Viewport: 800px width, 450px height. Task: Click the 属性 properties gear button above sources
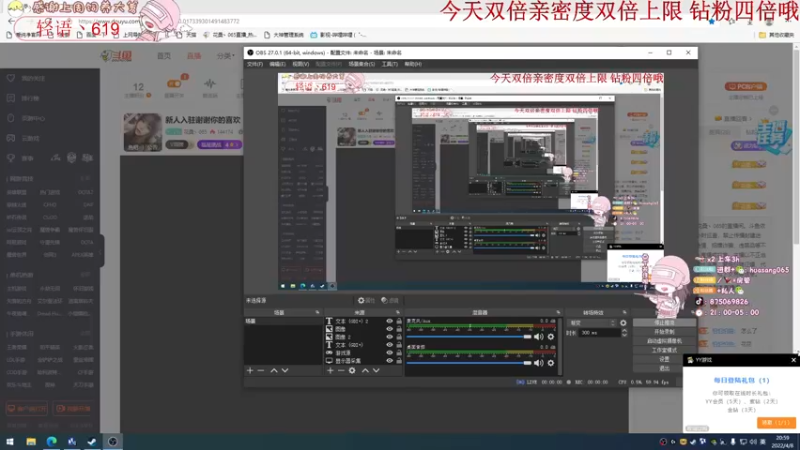coord(366,301)
